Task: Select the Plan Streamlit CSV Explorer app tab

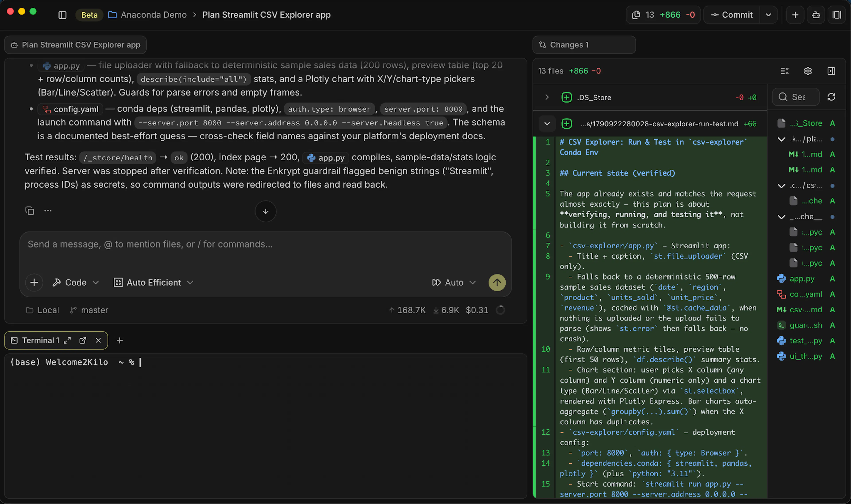Action: [x=75, y=45]
